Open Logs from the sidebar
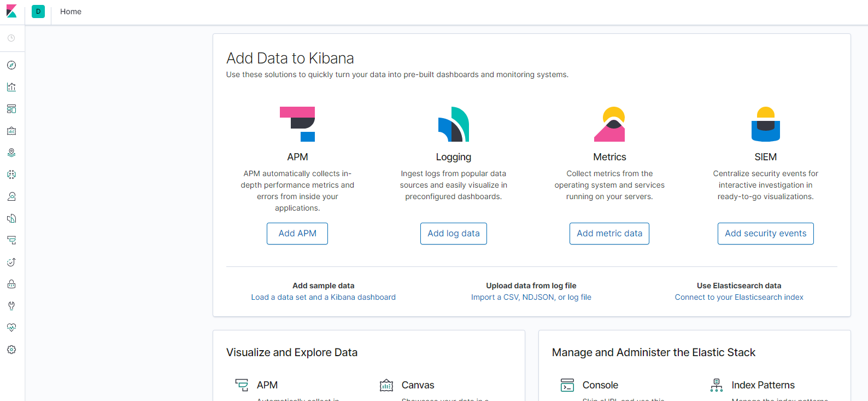The height and width of the screenshot is (401, 868). [11, 218]
